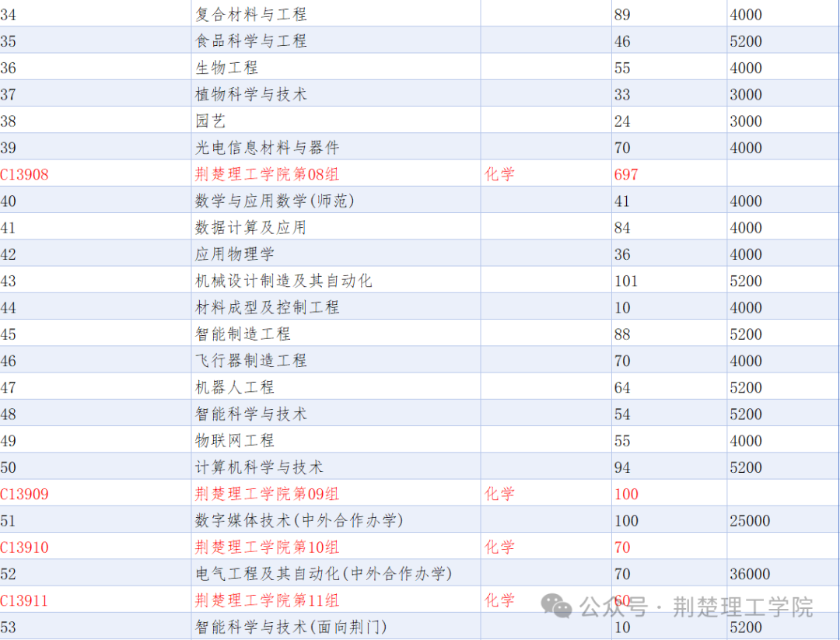Image resolution: width=840 pixels, height=640 pixels.
Task: Select the red 荆楚理工学院第10组 heading
Action: [267, 547]
